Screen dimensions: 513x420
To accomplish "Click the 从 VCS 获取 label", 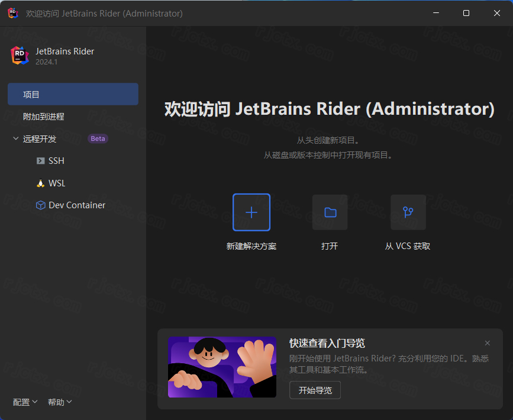I will 408,246.
